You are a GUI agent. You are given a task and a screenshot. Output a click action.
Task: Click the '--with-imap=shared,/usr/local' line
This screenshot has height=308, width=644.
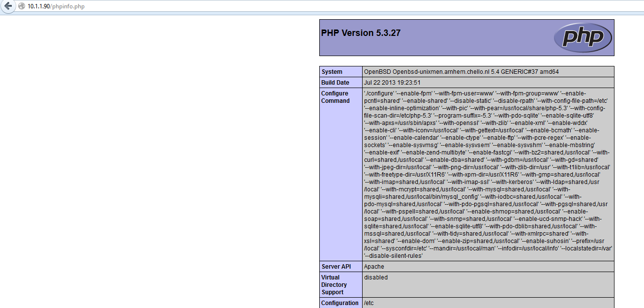tap(482, 182)
